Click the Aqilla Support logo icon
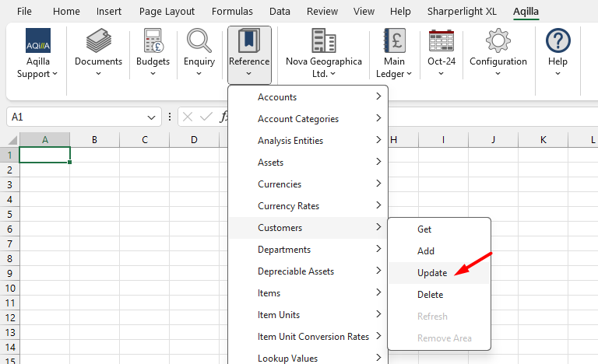 pos(37,41)
